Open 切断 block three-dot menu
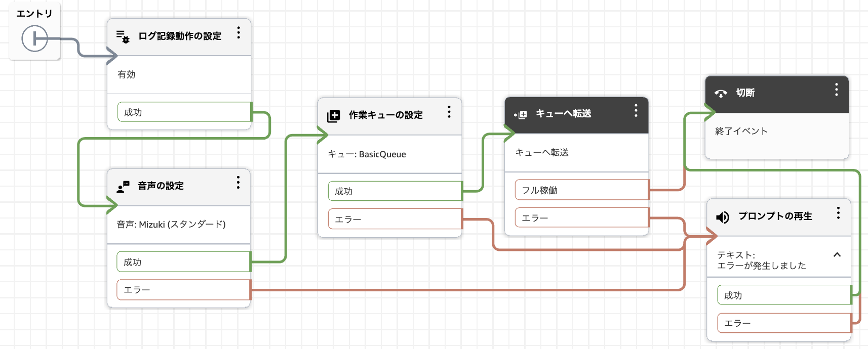Image resolution: width=868 pixels, height=349 pixels. [x=836, y=90]
